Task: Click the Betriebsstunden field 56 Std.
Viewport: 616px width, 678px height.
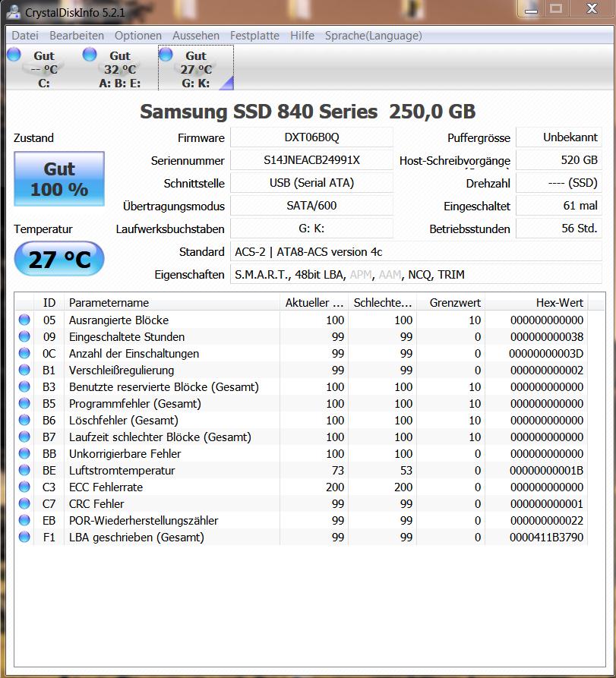Action: (558, 229)
